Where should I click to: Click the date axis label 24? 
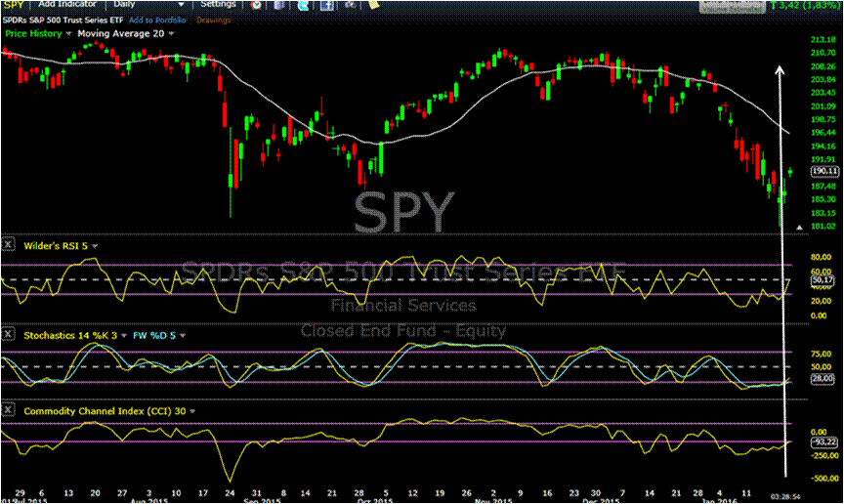230,492
